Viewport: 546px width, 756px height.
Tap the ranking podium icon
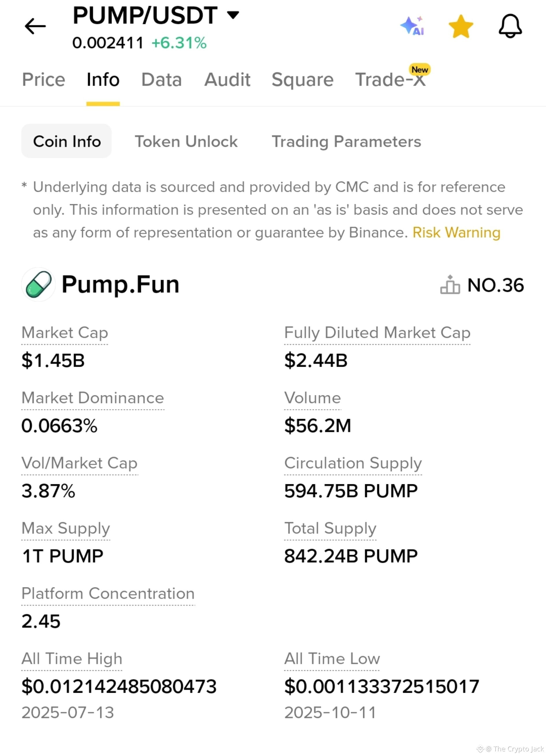coord(450,285)
